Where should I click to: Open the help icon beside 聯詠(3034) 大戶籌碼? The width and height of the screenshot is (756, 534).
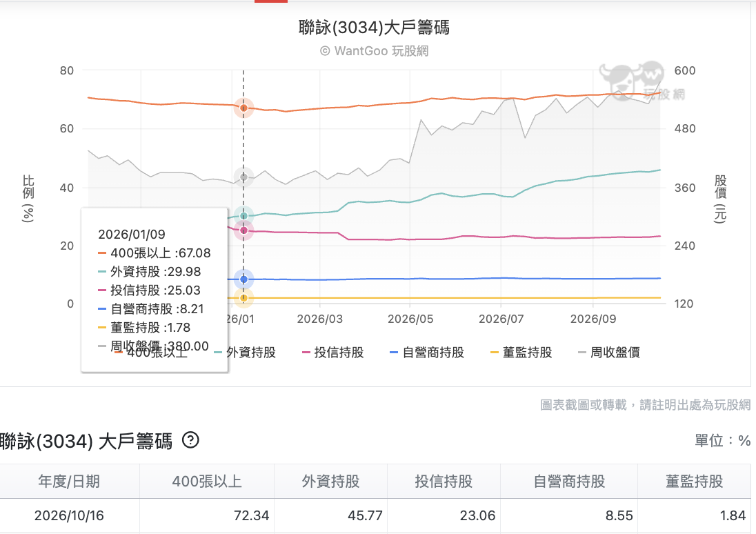(x=190, y=440)
